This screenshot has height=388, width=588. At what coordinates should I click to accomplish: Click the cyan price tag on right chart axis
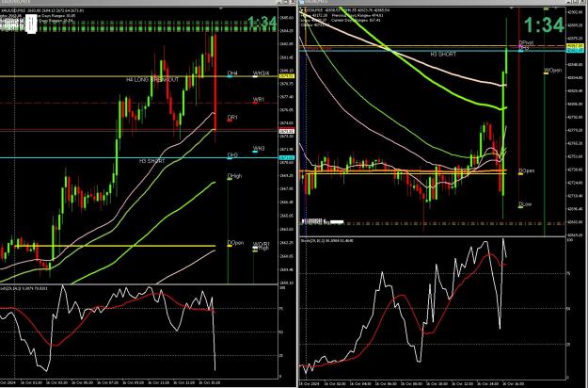(574, 50)
